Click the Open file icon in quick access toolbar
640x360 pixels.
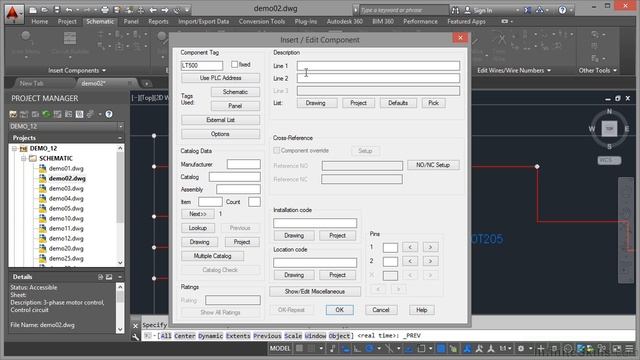(x=44, y=10)
